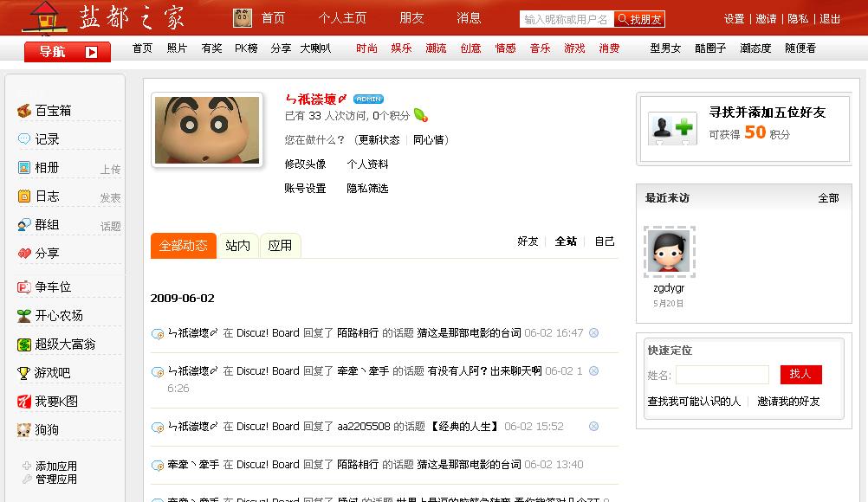Viewport: 868px width, 502px height.
Task: Open the 照片 section in sub-navigation
Action: pos(177,48)
